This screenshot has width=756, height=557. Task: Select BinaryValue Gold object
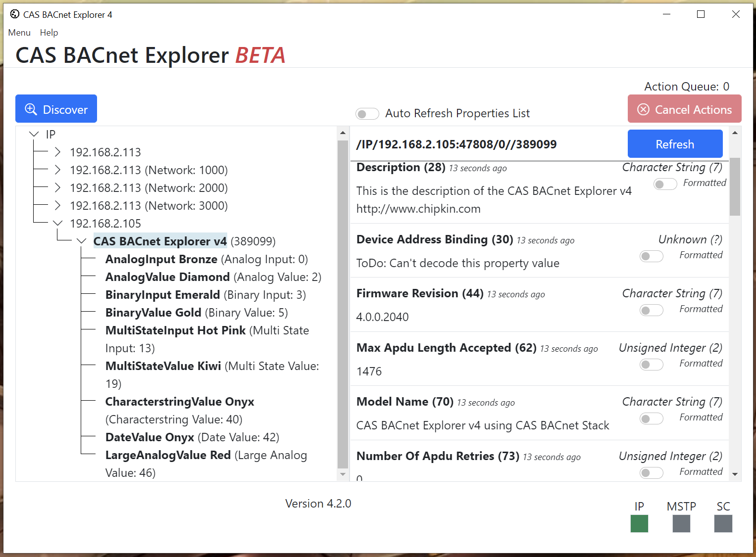coord(197,313)
